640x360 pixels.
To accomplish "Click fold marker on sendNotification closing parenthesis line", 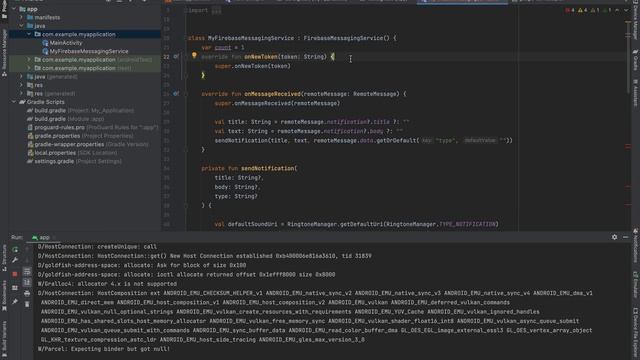I will point(186,206).
